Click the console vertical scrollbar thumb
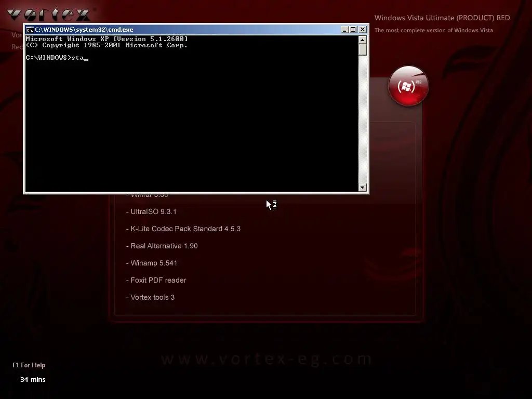The height and width of the screenshot is (399, 532). tap(362, 50)
